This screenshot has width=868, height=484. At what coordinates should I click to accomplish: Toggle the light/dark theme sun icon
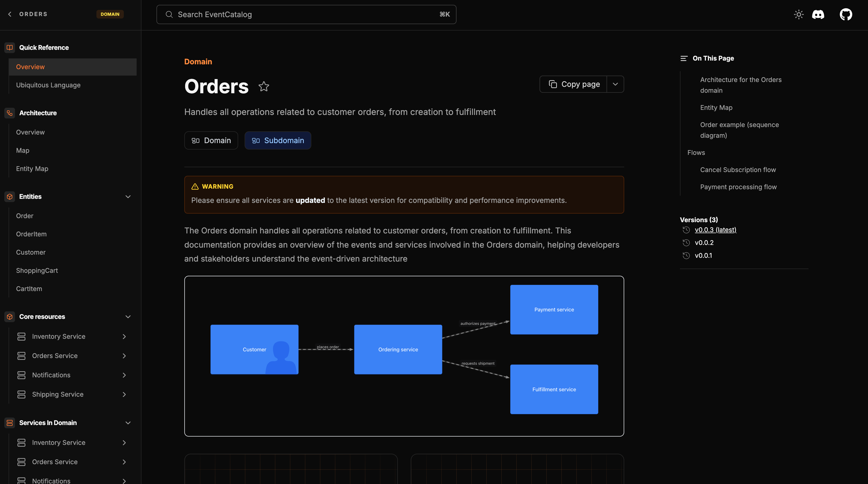point(799,14)
